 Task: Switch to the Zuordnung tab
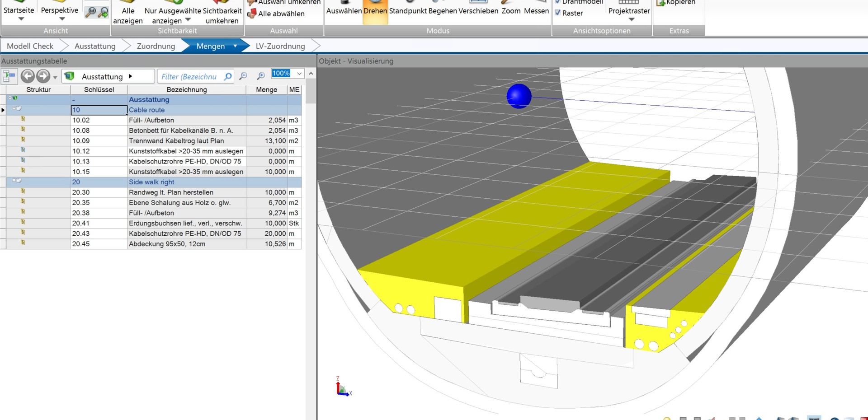click(156, 46)
